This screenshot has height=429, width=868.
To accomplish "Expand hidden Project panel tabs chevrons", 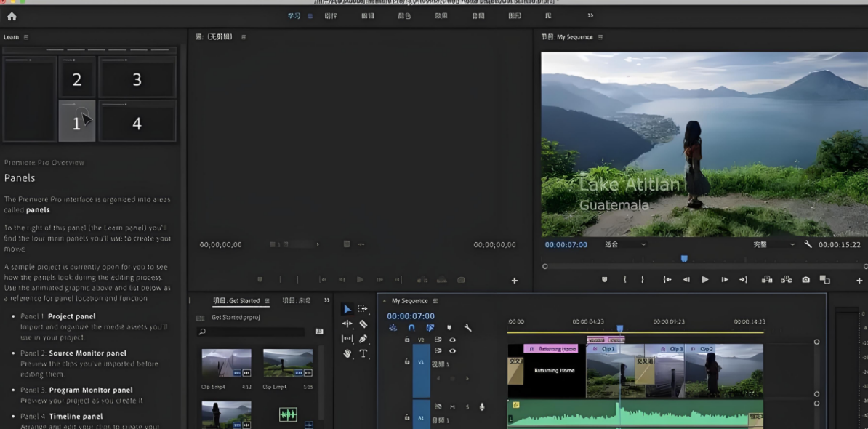I will (x=326, y=300).
